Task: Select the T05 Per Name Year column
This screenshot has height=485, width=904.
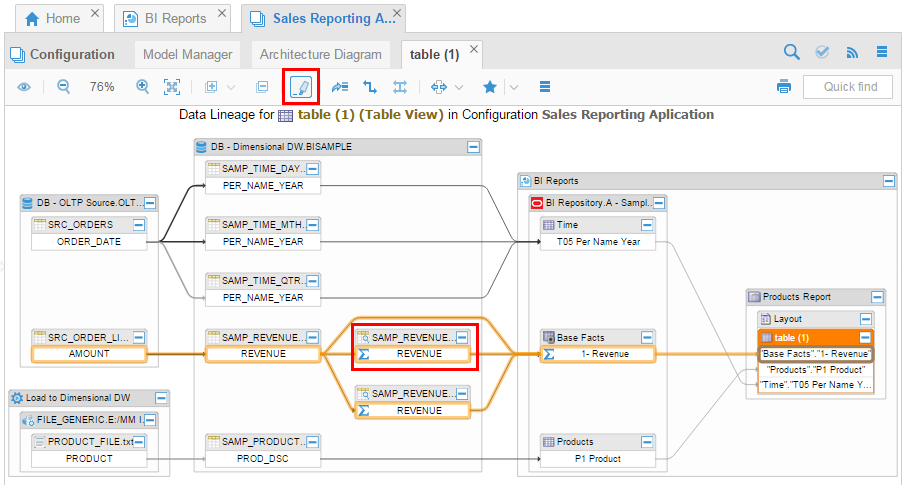Action: tap(598, 242)
